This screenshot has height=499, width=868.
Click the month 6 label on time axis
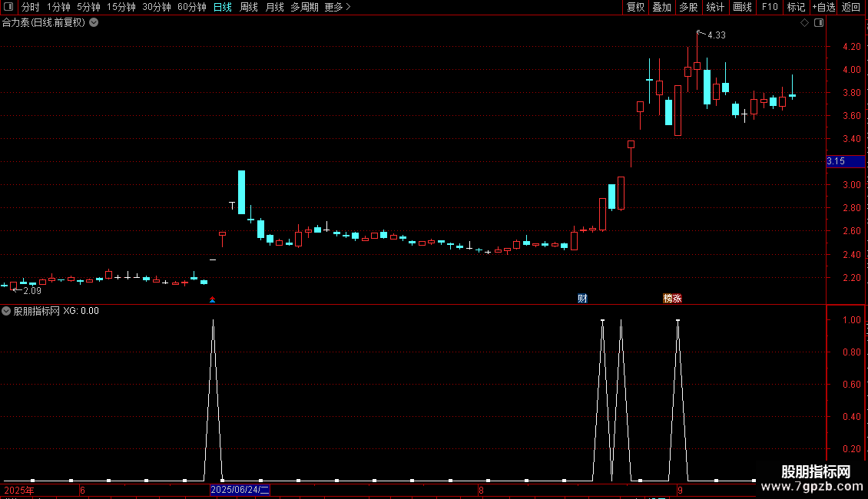(82, 490)
